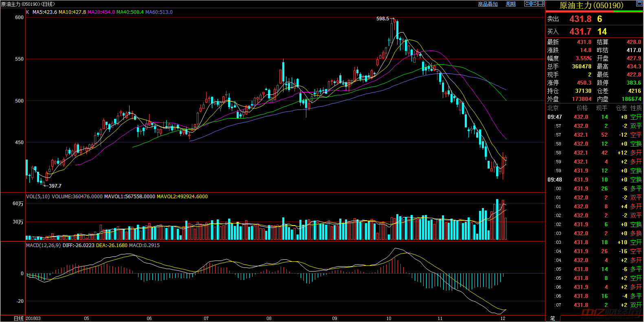The height and width of the screenshot is (322, 644).
Task: Click the MA20 magenta indicator label
Action: [101, 12]
